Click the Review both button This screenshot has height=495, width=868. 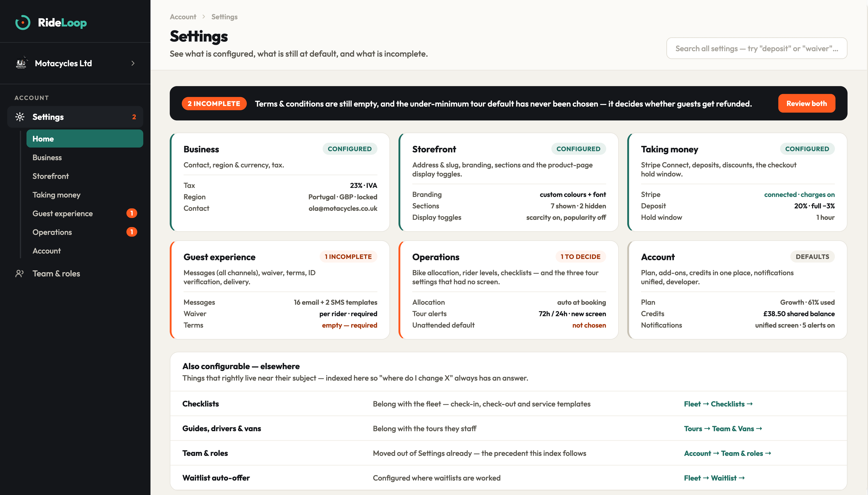tap(807, 103)
